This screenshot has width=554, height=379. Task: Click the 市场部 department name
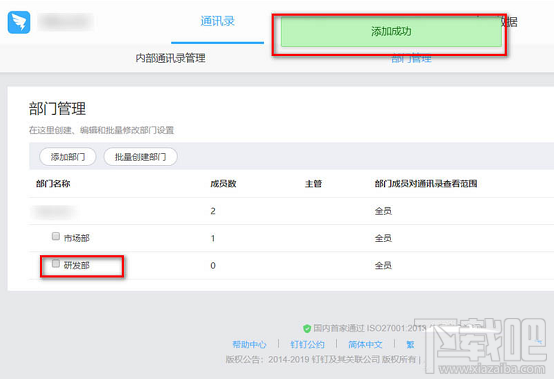[76, 238]
